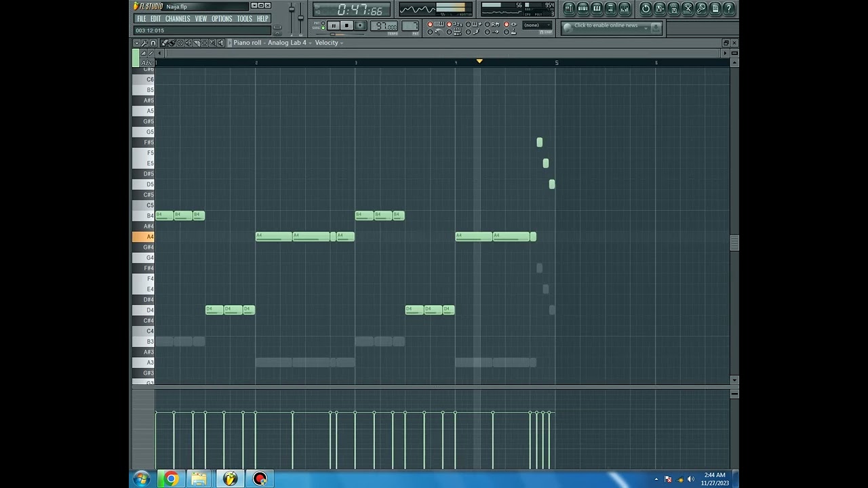Click the master volume slider
Screen dimensions: 868x488
coord(292,9)
